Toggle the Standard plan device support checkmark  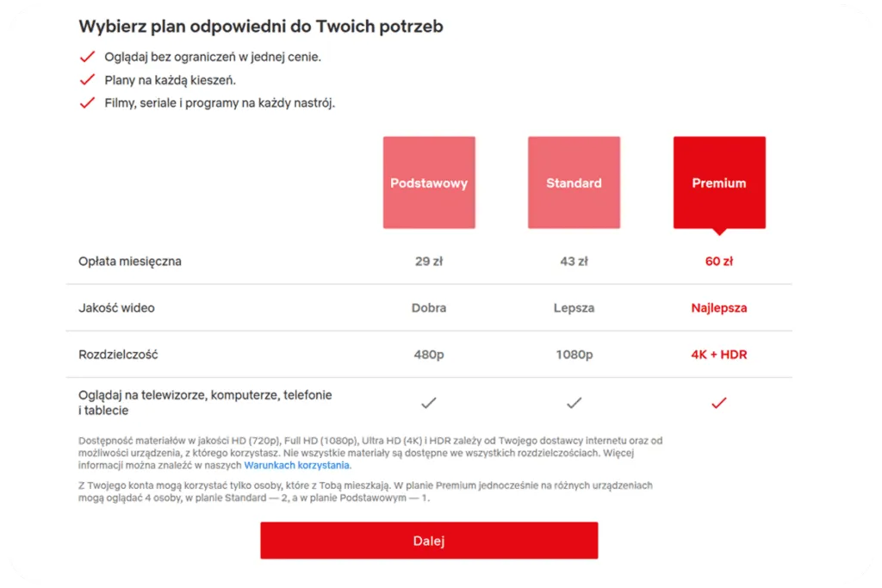pos(574,402)
